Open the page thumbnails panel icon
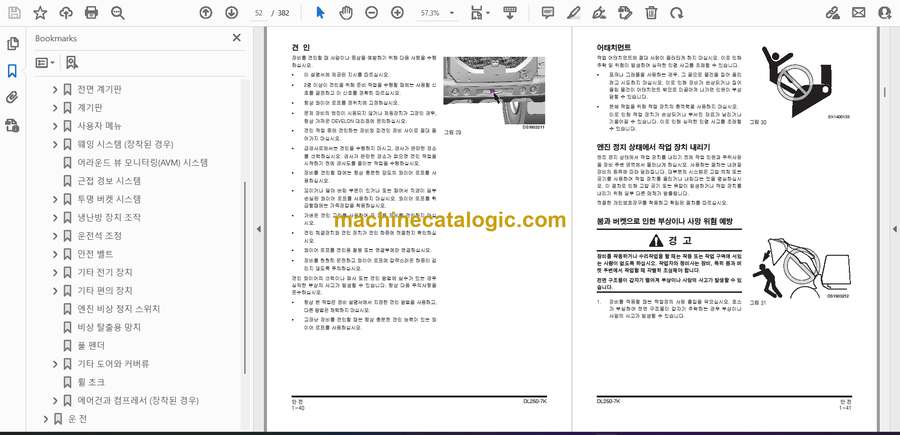The height and width of the screenshot is (435, 900). [x=12, y=44]
